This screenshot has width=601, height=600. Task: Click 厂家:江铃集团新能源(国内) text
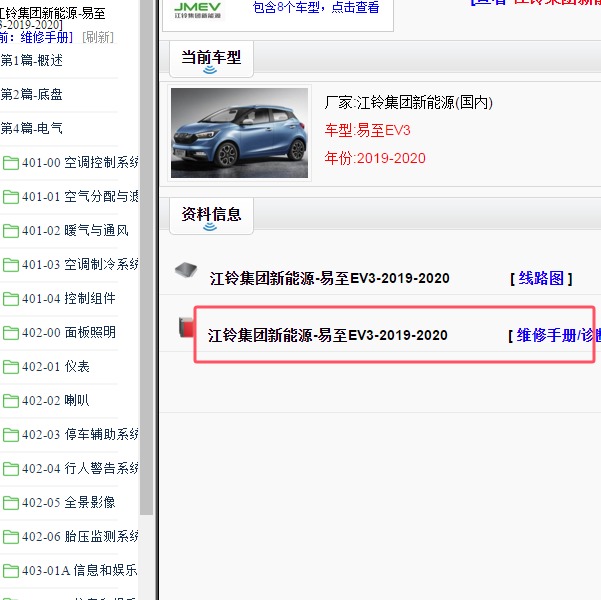[x=409, y=103]
